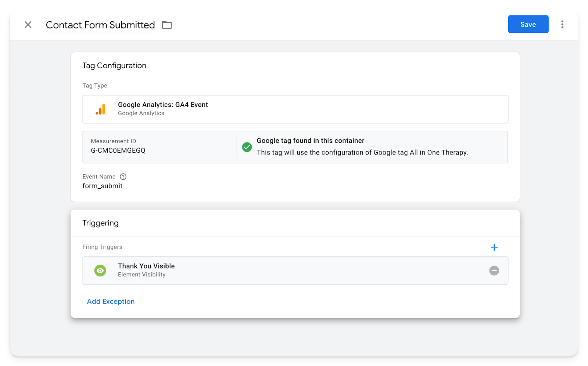Click the Google tag found in this container message
This screenshot has width=588, height=366.
pos(311,141)
